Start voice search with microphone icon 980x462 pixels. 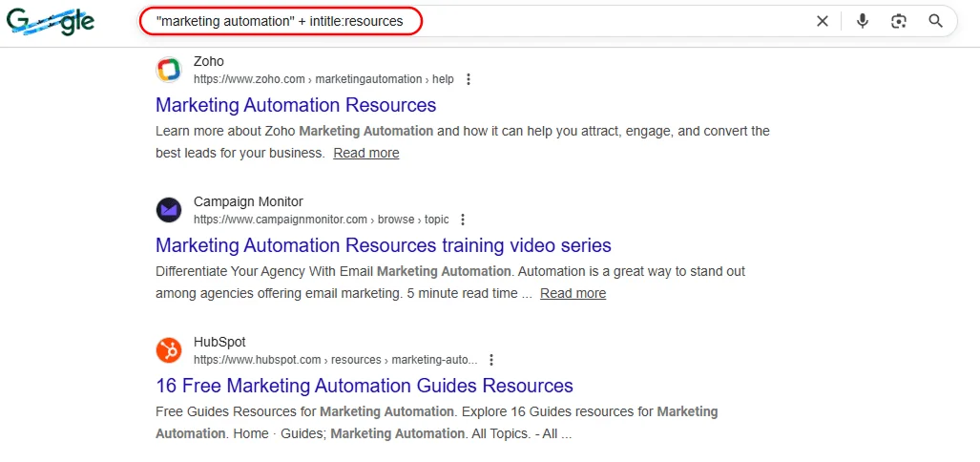coord(863,21)
